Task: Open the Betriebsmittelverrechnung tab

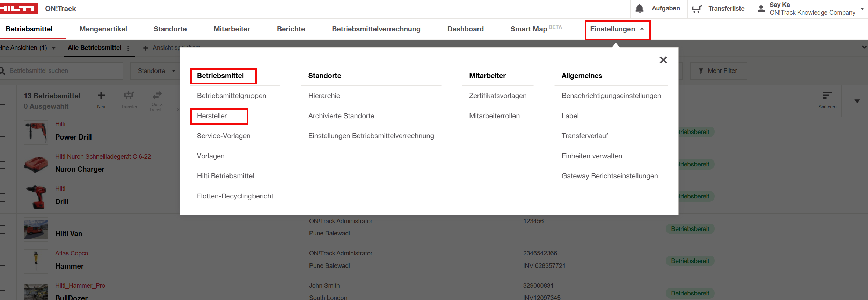Action: pos(376,29)
